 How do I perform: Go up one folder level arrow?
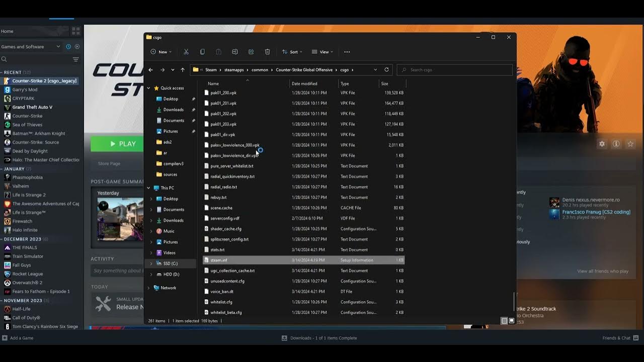click(x=183, y=70)
